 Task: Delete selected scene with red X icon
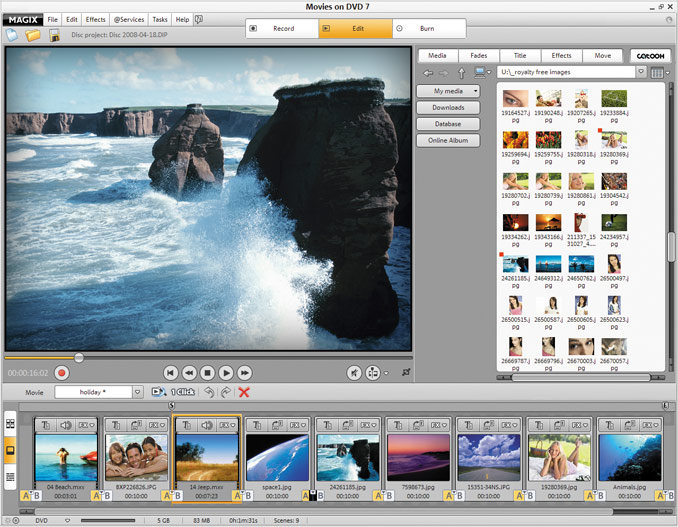[244, 393]
